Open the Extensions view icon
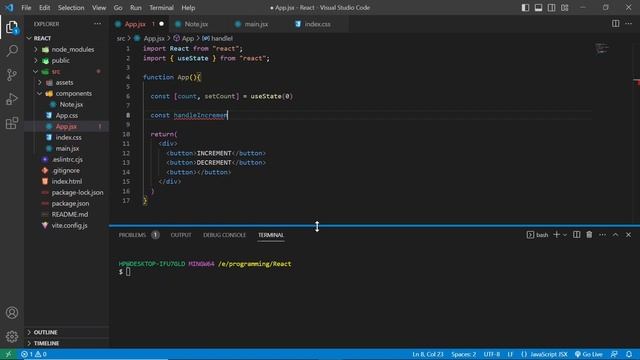 click(12, 123)
